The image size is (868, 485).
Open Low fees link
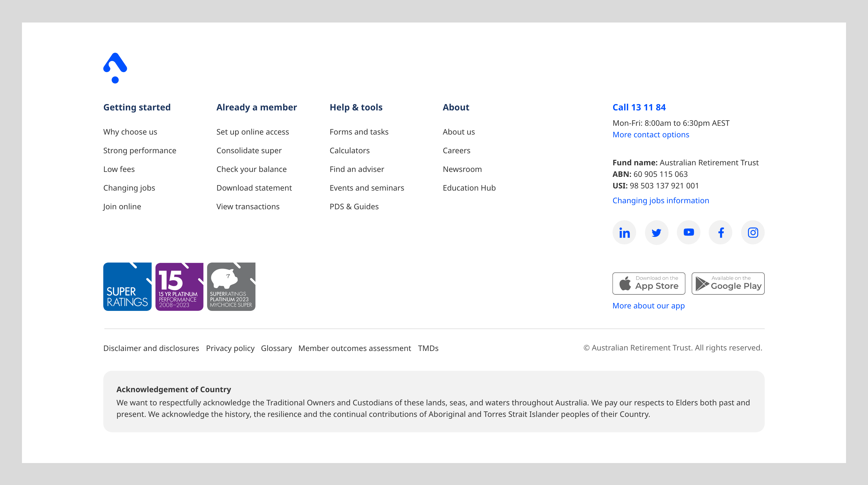coord(119,169)
